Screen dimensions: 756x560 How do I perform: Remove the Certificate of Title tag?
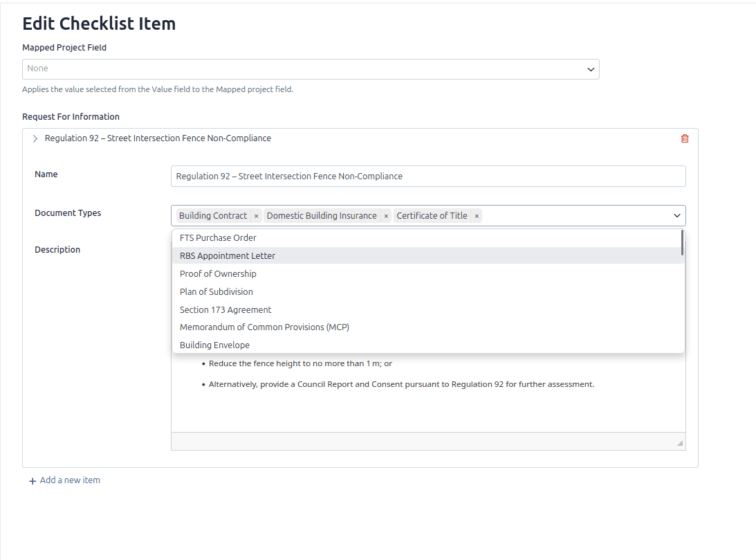point(477,216)
